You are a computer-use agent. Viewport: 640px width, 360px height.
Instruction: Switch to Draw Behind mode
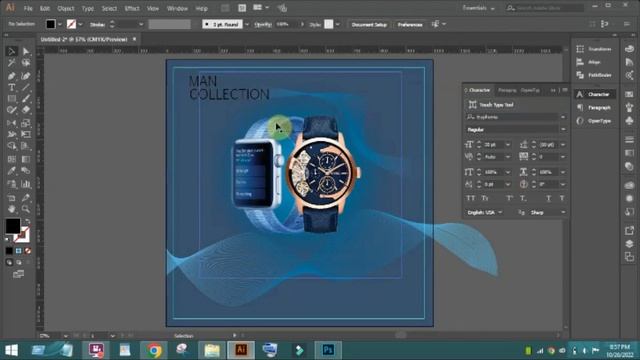19,262
